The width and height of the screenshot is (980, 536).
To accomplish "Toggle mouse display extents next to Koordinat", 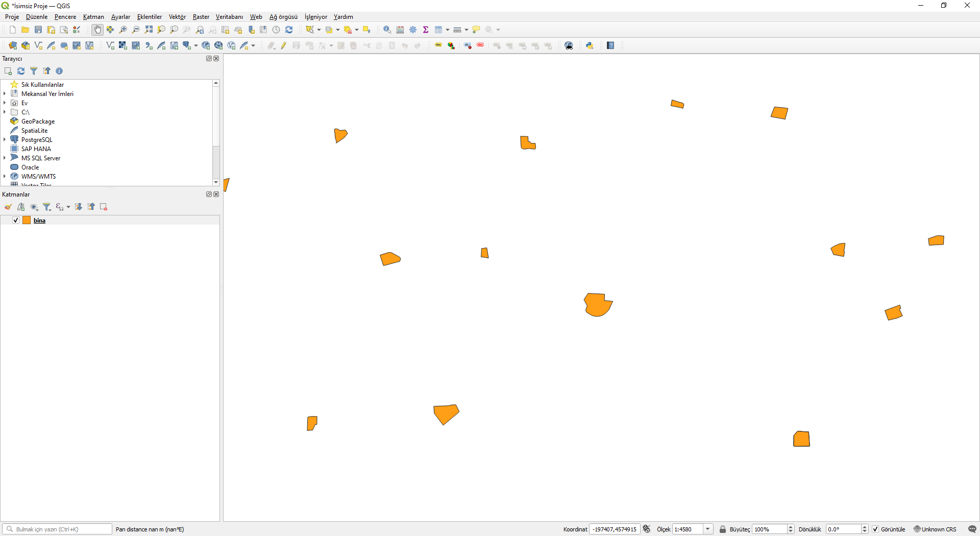I will click(647, 529).
